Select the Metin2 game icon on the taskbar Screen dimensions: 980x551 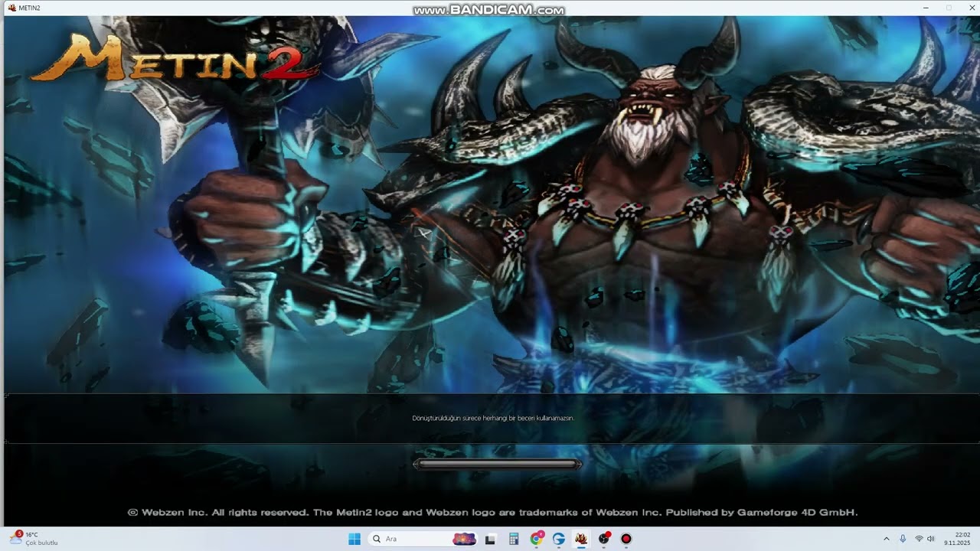pos(581,539)
